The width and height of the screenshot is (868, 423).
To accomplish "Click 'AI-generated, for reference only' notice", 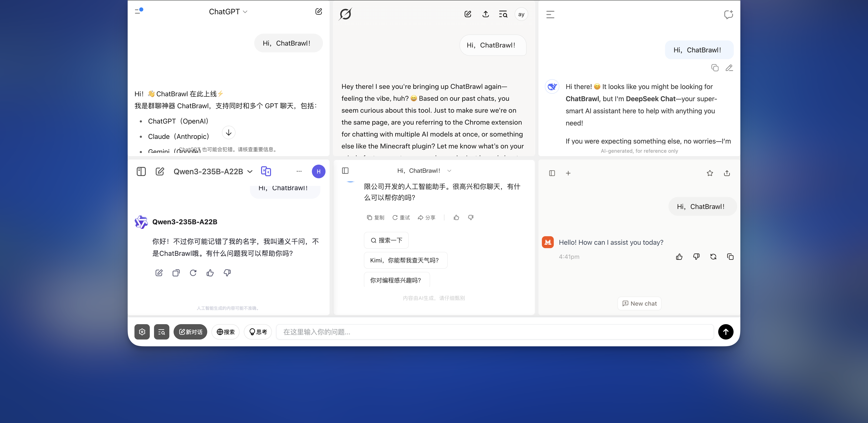I will [x=639, y=151].
